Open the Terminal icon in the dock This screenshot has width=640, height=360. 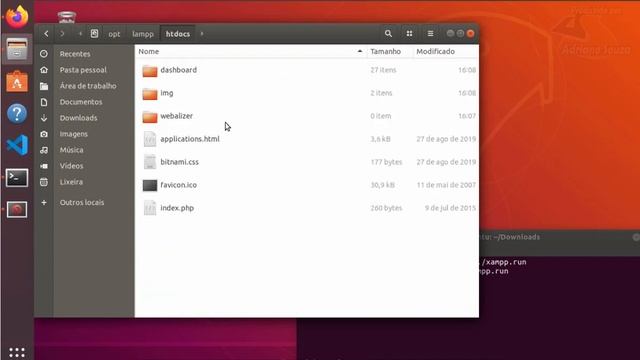point(17,178)
